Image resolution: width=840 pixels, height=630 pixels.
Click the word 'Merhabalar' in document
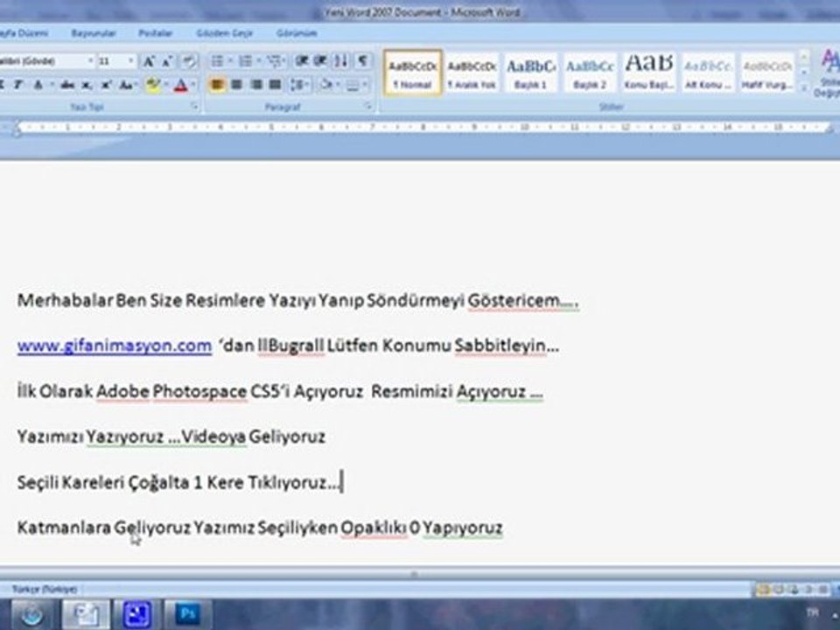pos(66,300)
